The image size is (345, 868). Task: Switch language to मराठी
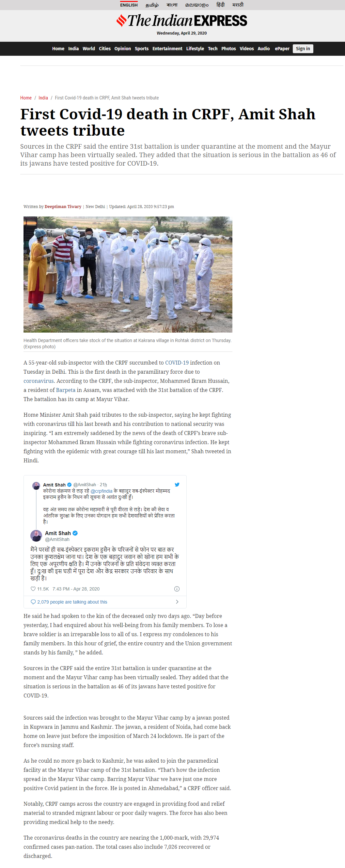(238, 5)
